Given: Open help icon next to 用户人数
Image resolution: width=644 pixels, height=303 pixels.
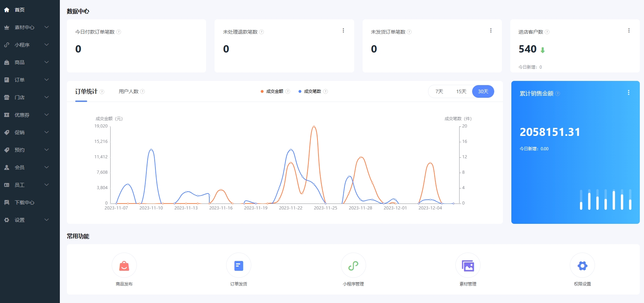Looking at the screenshot, I should (x=142, y=91).
